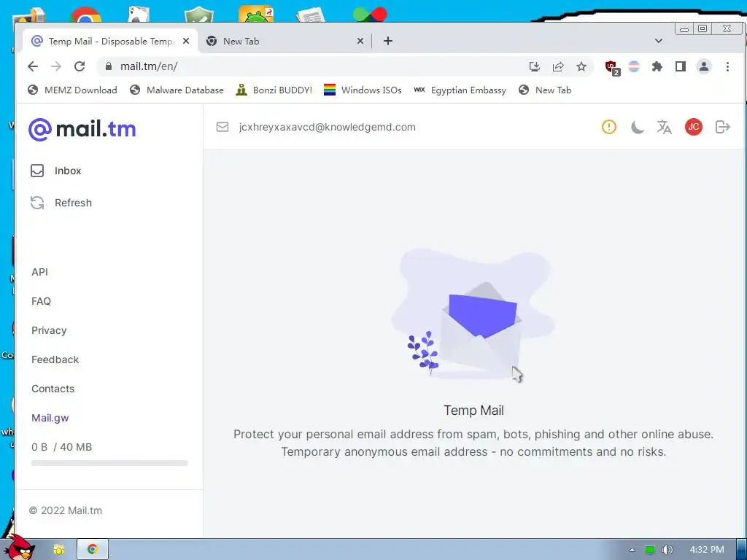Click the striped flag extension icon
Image resolution: width=747 pixels, height=560 pixels.
(x=634, y=66)
